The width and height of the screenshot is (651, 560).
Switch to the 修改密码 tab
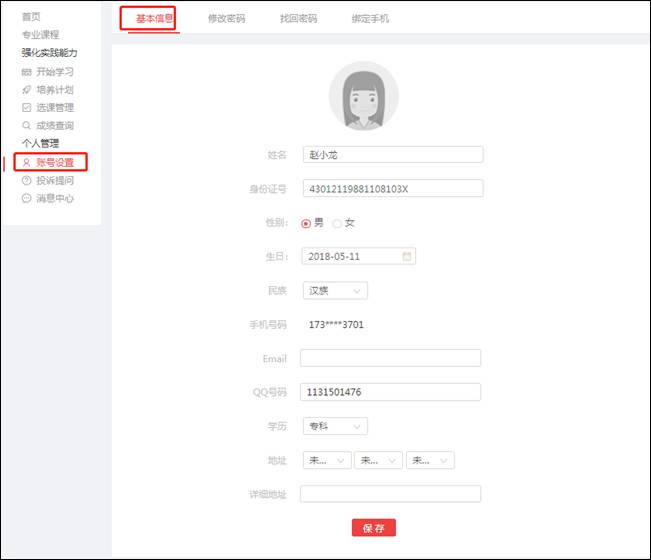226,19
